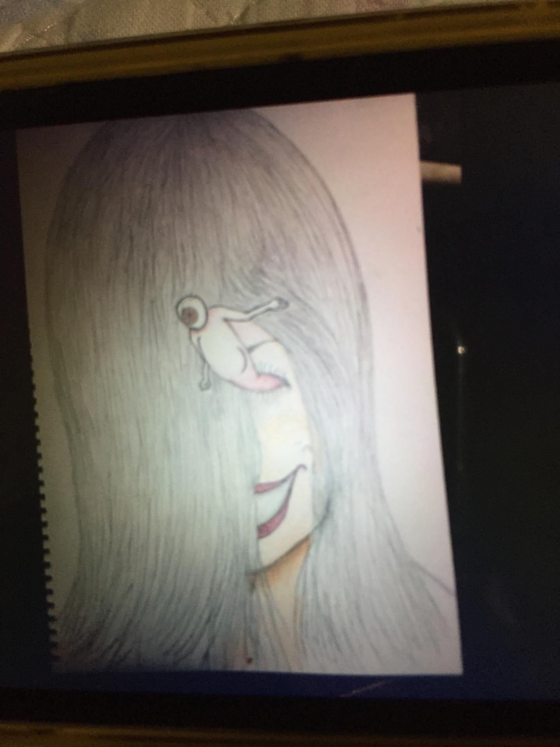The height and width of the screenshot is (747, 560).
Task: Tap the brown pupil of the eyeball
Action: coord(190,312)
